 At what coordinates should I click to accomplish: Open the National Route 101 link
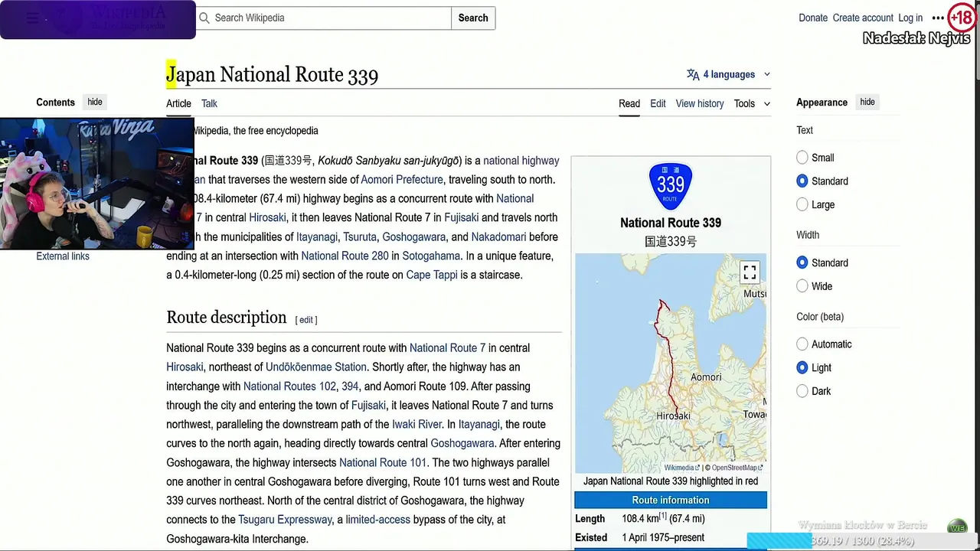(x=383, y=463)
